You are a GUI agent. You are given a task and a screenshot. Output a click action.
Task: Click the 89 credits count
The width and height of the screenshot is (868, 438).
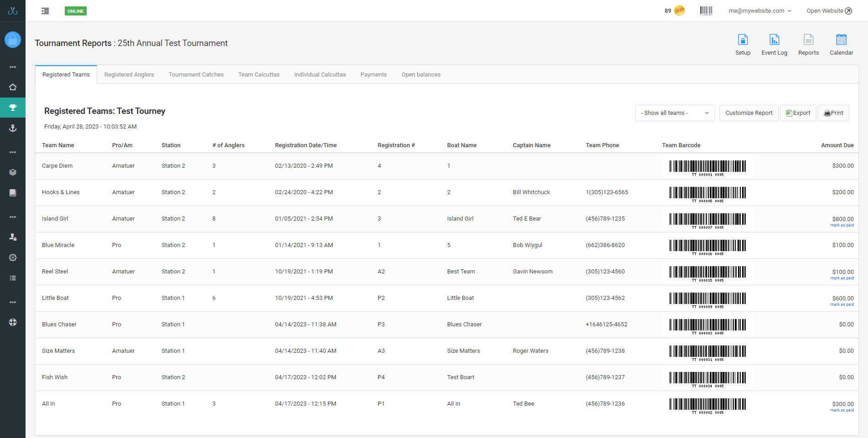(668, 11)
